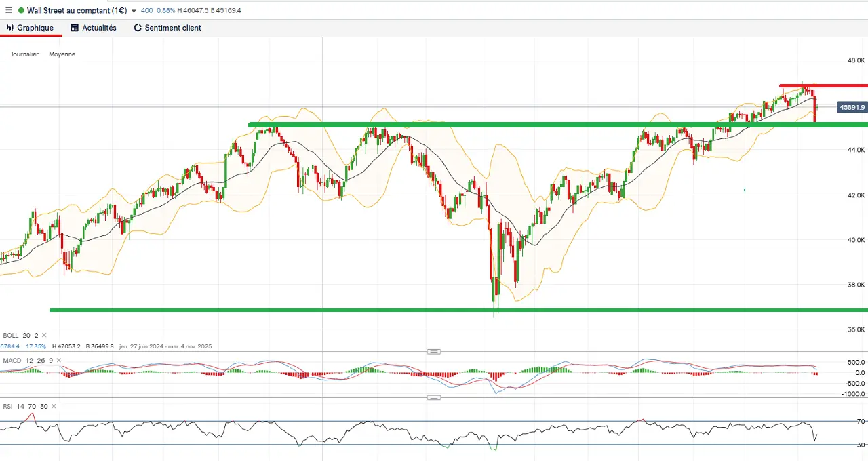Click the circular Sentiment client icon
Image resolution: width=868 pixels, height=461 pixels.
[138, 28]
